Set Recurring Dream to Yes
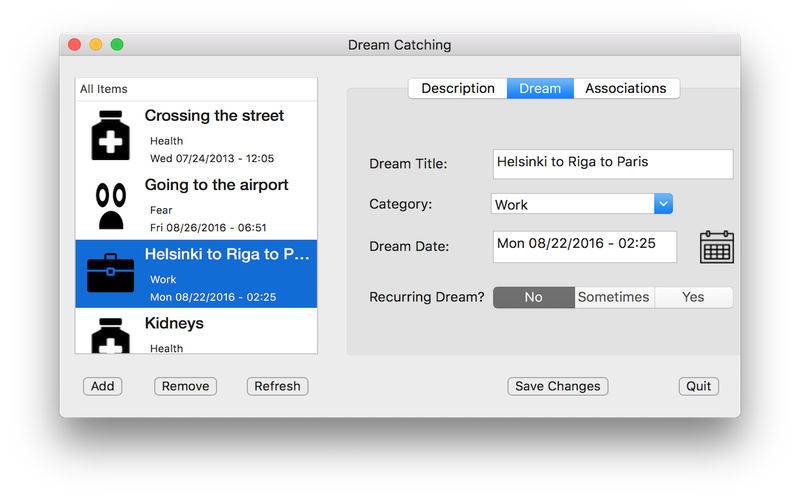 click(x=693, y=297)
